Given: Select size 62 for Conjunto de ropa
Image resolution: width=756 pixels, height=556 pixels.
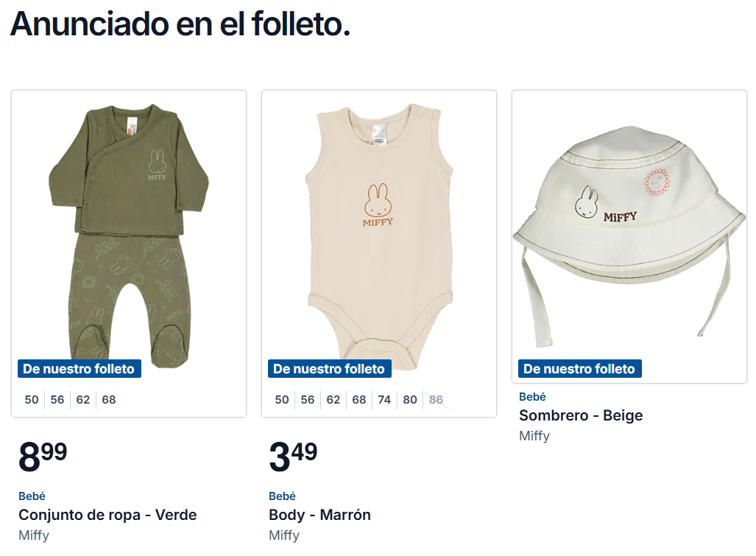Looking at the screenshot, I should click(x=83, y=400).
